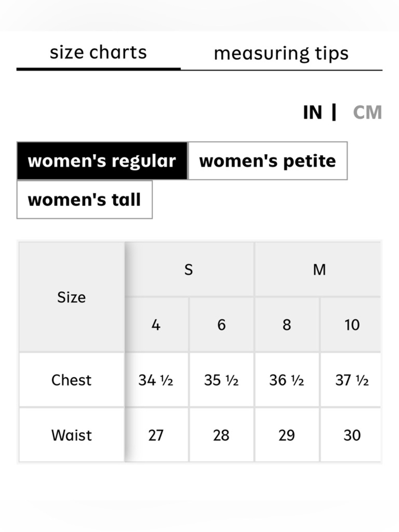Select numeric size 4 cell

click(156, 324)
